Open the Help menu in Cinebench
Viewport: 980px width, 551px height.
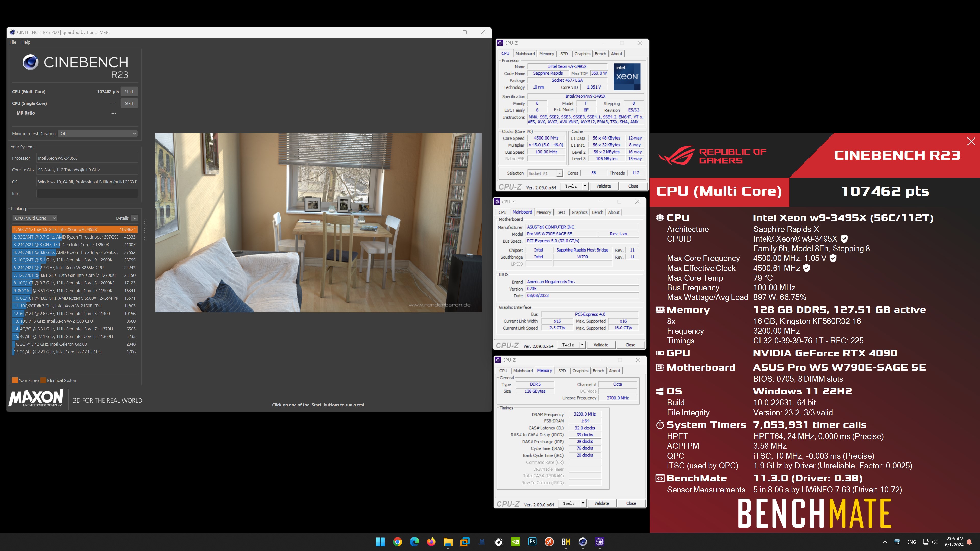pyautogui.click(x=26, y=42)
